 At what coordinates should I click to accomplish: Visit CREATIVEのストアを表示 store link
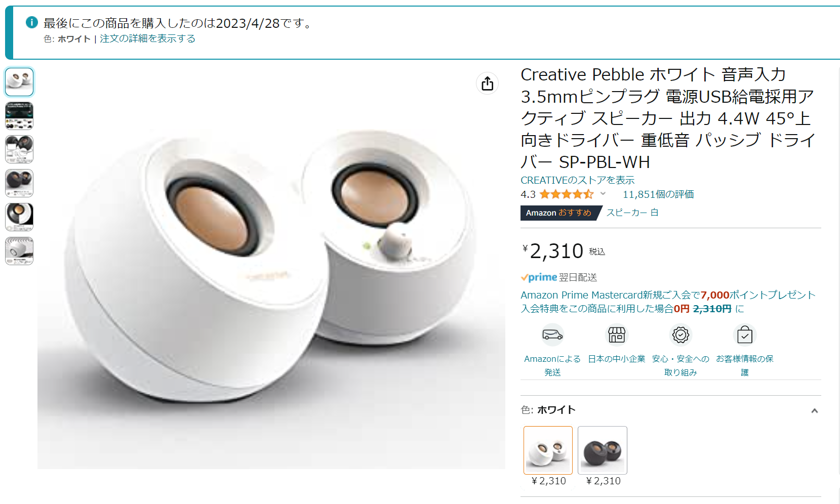click(577, 180)
